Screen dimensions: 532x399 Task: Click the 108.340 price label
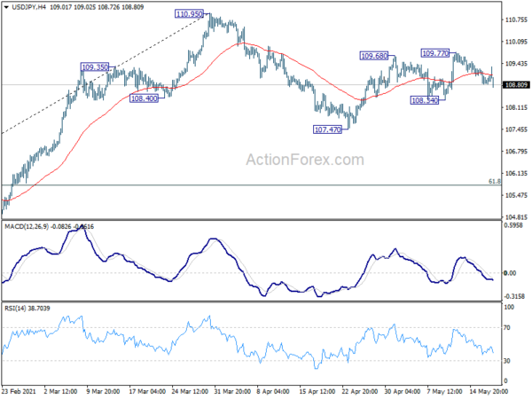pyautogui.click(x=425, y=100)
